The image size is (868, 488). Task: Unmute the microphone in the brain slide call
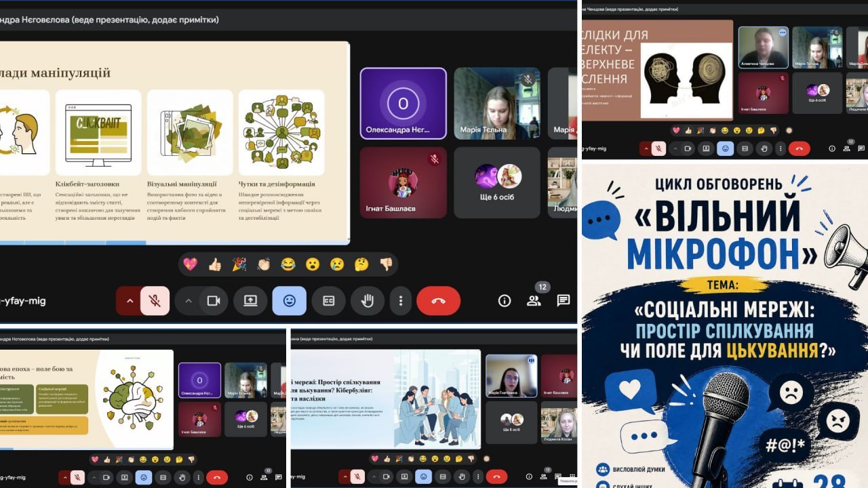click(77, 477)
